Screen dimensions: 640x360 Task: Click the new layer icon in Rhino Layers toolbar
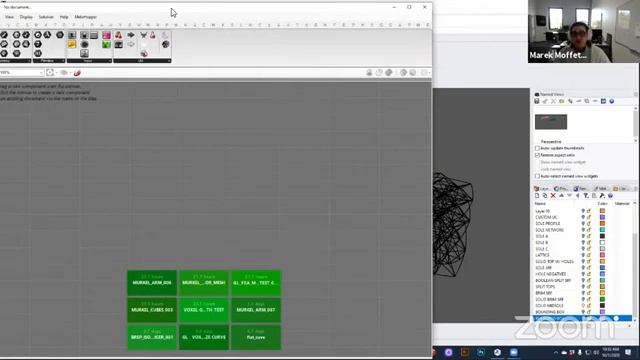click(537, 196)
